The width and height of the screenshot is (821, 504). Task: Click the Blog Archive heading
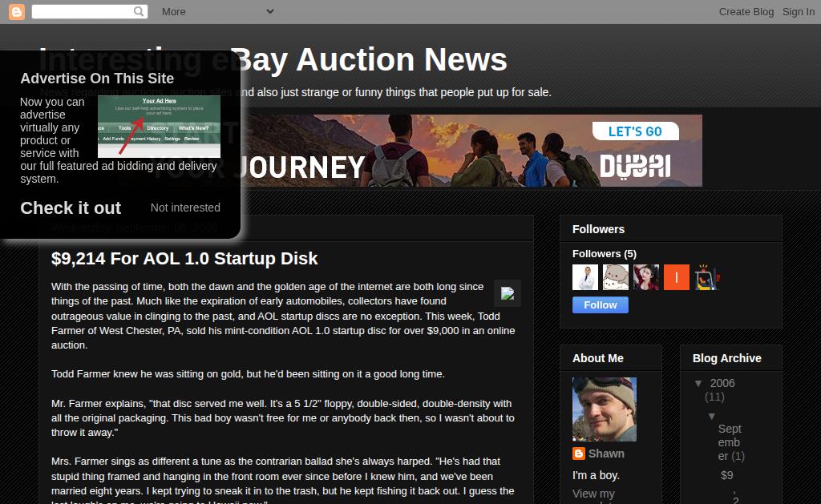pos(726,358)
